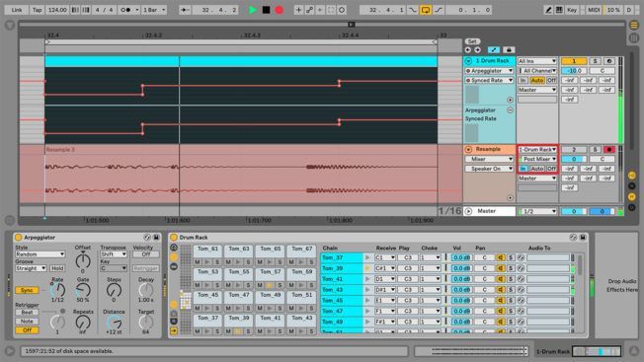Open Arpeggiator Style dropdown showing Random

pos(40,254)
